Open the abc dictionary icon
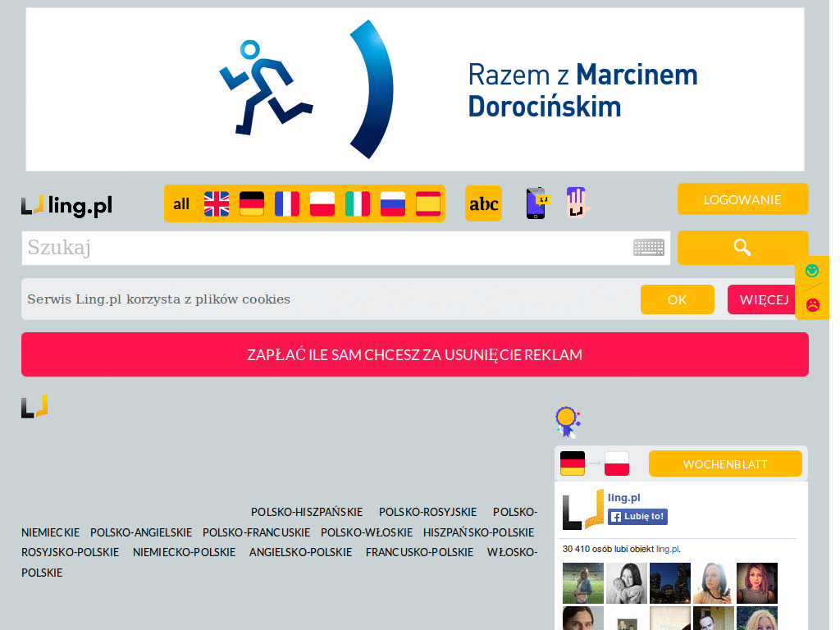The width and height of the screenshot is (840, 630). (484, 203)
